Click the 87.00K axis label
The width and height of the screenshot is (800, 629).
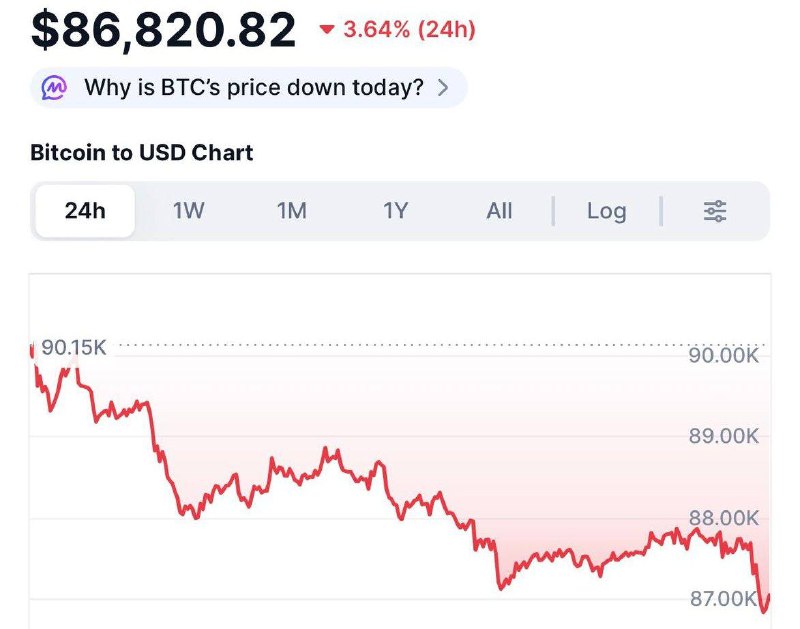pos(724,599)
